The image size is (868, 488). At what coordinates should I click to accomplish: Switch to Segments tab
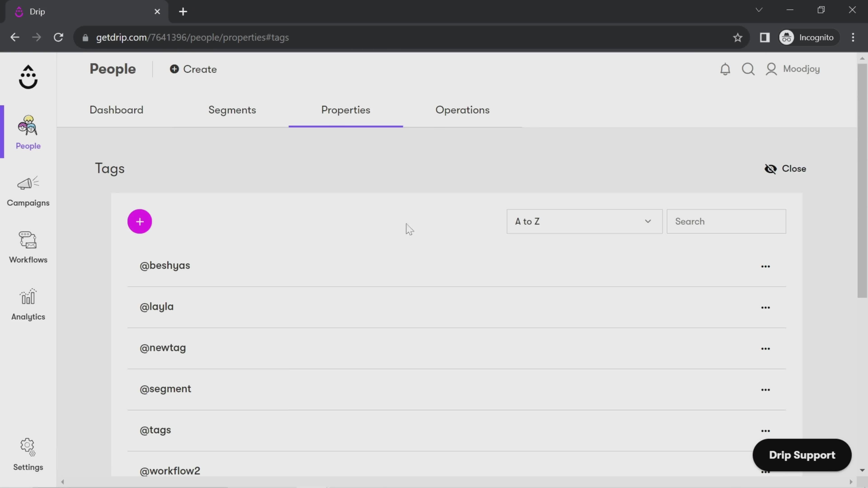(232, 110)
